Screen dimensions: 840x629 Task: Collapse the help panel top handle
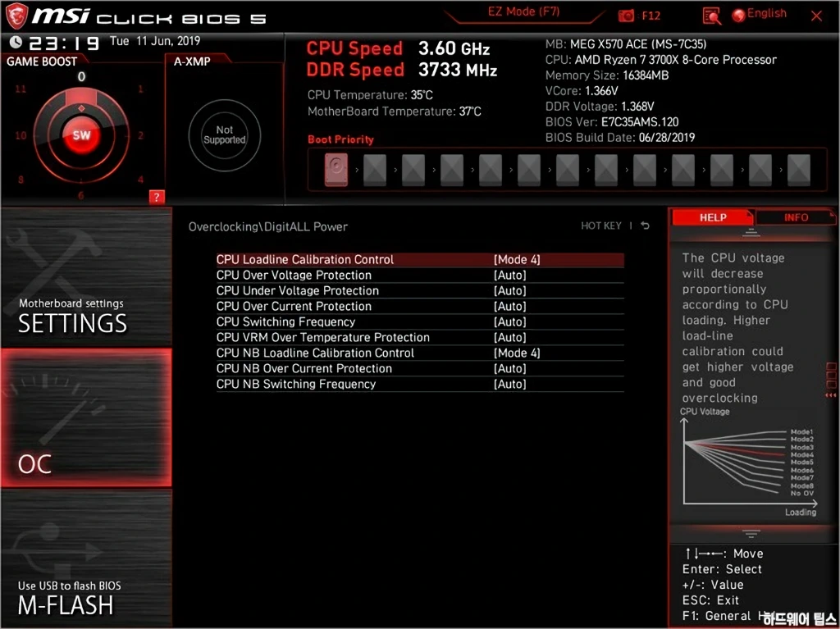(x=751, y=232)
